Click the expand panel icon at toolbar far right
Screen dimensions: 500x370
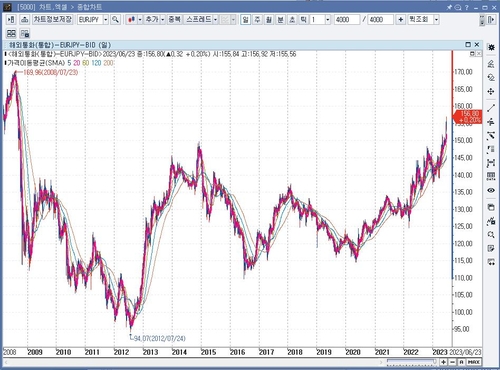point(491,20)
